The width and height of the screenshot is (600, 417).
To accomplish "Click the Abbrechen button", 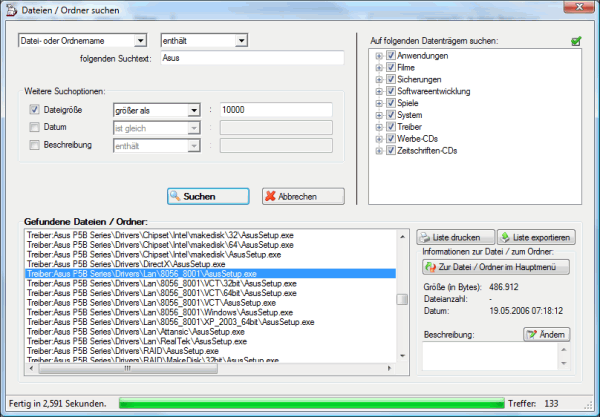I will click(x=303, y=196).
